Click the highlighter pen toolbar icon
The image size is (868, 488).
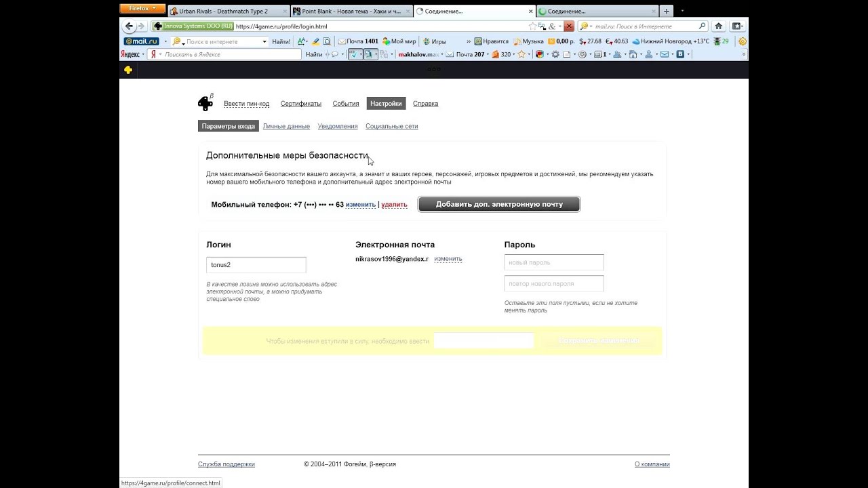point(316,41)
